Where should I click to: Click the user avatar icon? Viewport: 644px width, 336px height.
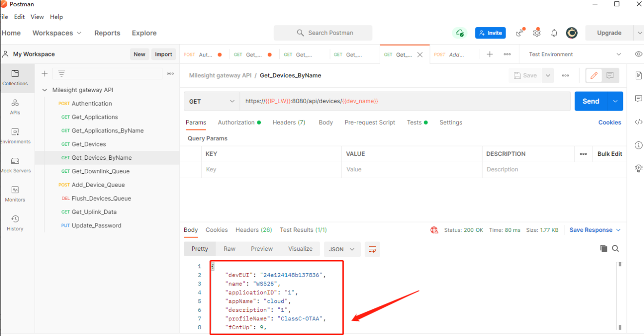pyautogui.click(x=572, y=33)
